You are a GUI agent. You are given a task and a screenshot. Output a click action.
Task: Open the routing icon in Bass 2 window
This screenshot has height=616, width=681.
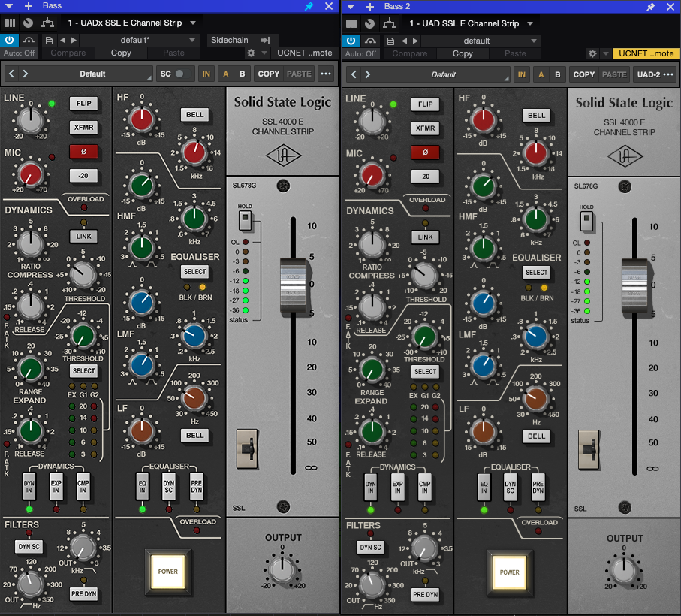click(x=389, y=23)
